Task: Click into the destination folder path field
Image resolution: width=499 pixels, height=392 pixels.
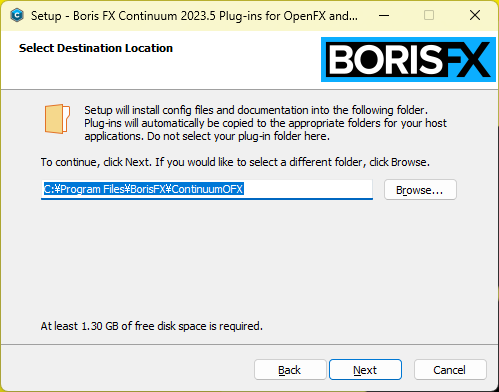Action: [207, 190]
